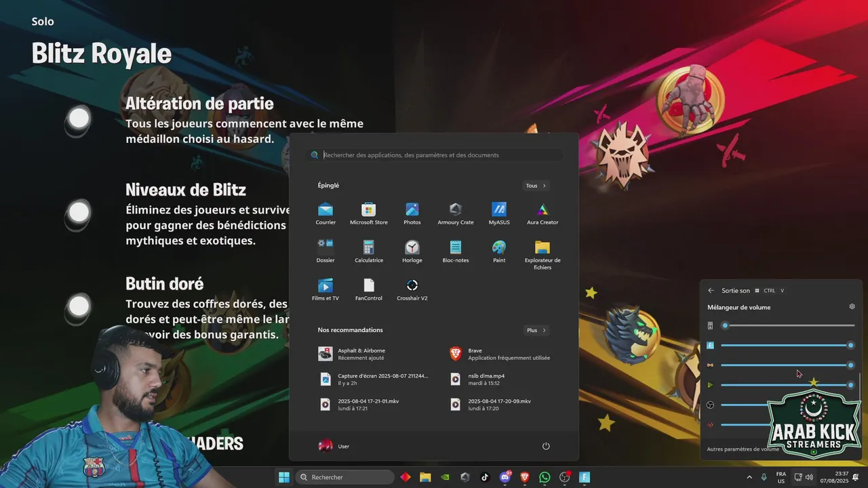
Task: Launch Aura Creator
Action: (542, 214)
